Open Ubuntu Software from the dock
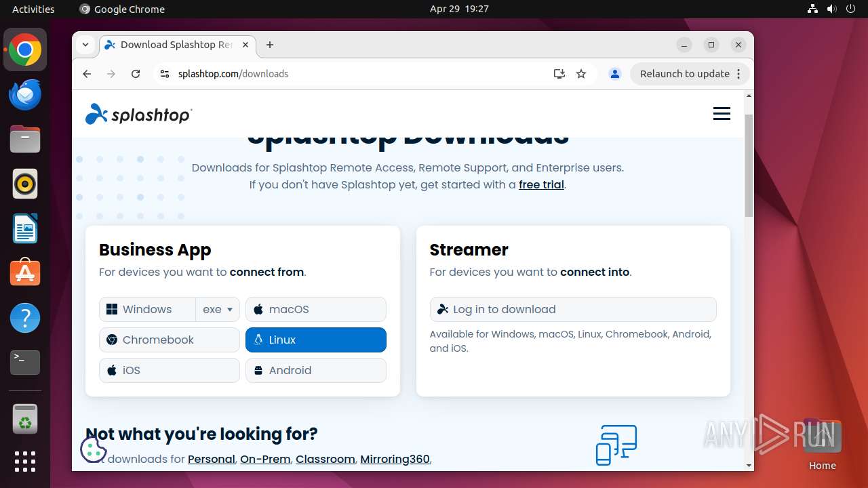 pyautogui.click(x=25, y=272)
